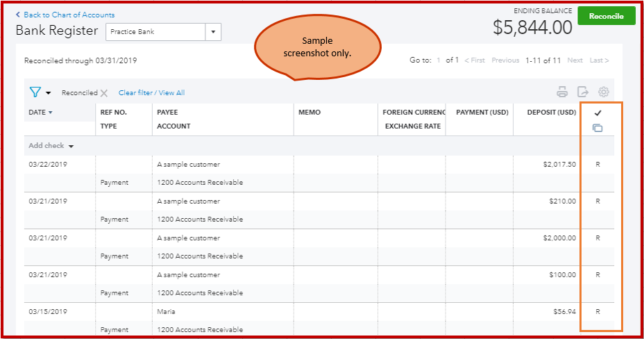Click the copy icon in column header
This screenshot has width=644, height=339.
(x=598, y=128)
